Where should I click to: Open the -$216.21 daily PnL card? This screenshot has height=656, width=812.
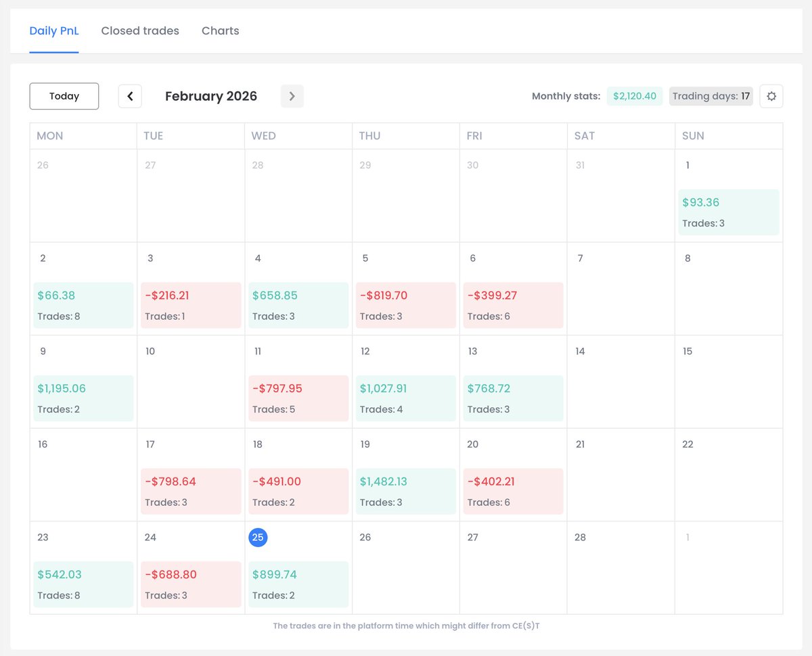click(191, 305)
